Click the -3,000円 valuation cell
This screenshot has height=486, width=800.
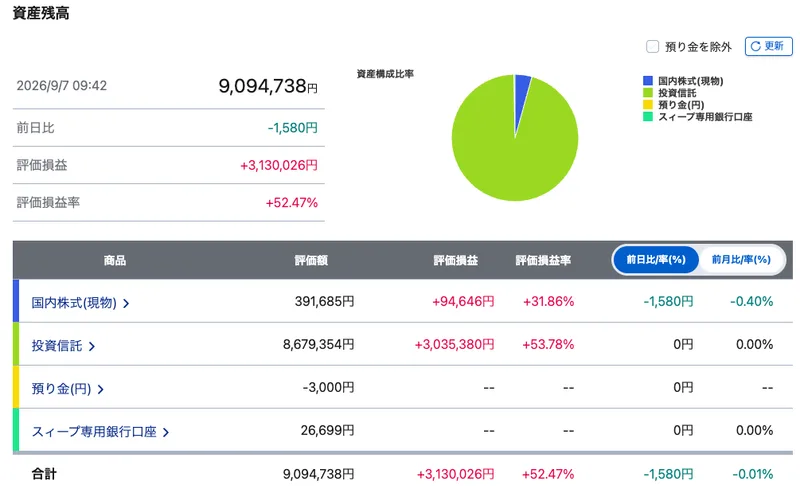tap(328, 387)
